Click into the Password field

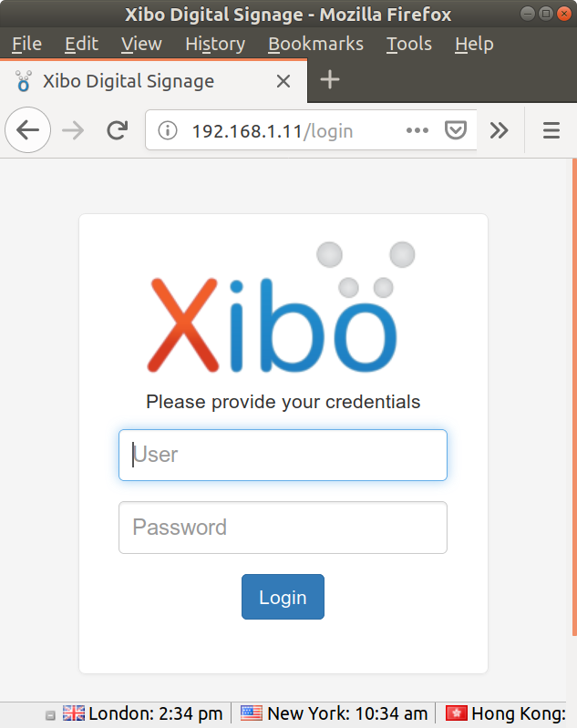(283, 528)
